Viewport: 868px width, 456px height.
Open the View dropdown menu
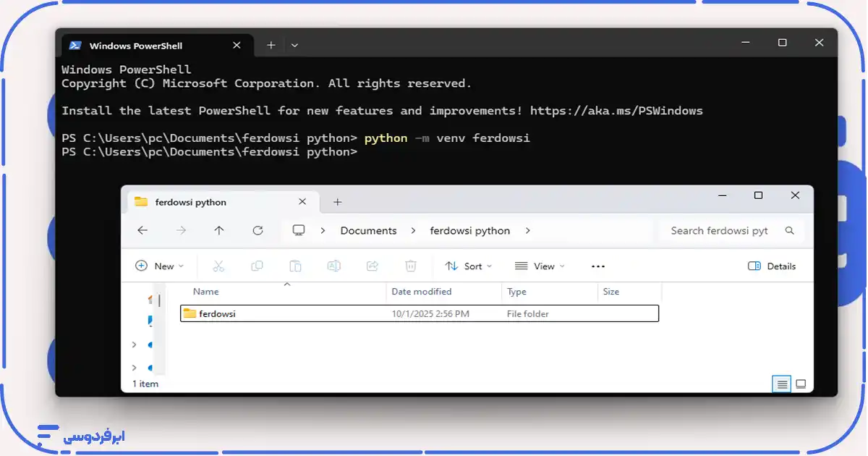540,266
